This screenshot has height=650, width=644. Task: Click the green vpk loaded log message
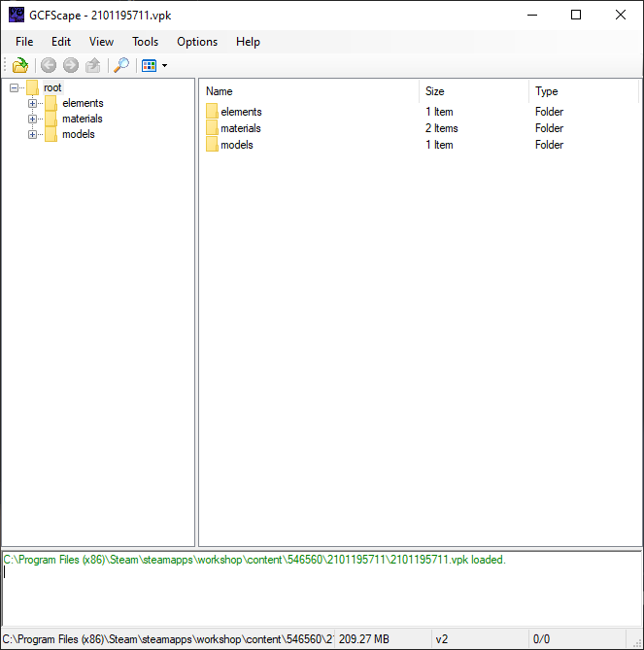pos(254,560)
